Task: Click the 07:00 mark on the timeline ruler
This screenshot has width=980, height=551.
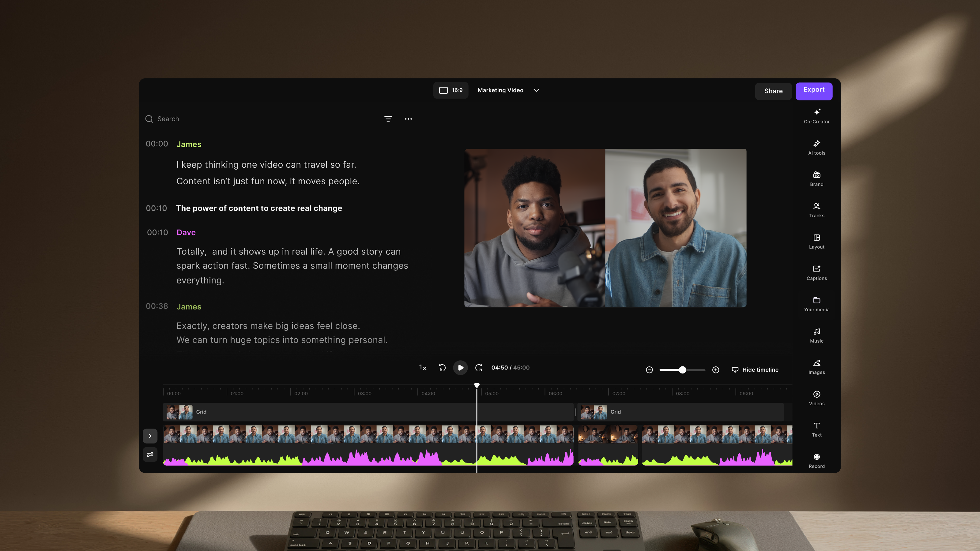Action: click(619, 394)
